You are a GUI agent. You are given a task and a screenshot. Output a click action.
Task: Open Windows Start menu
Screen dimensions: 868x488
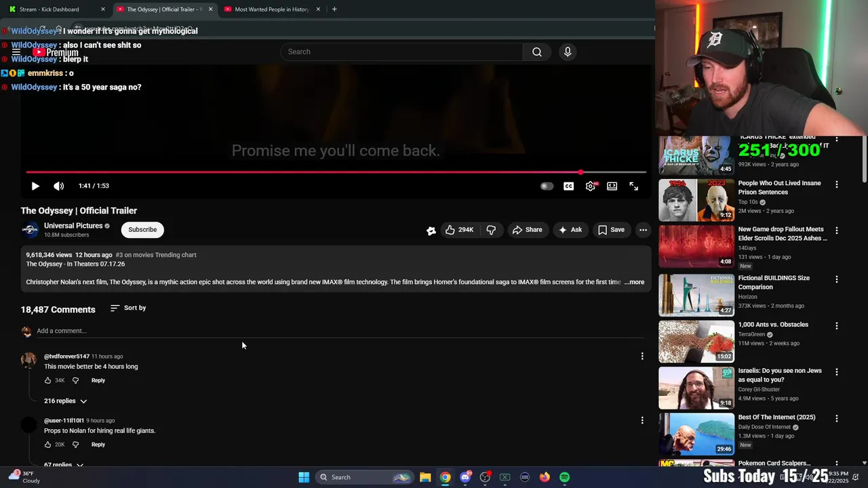[304, 477]
